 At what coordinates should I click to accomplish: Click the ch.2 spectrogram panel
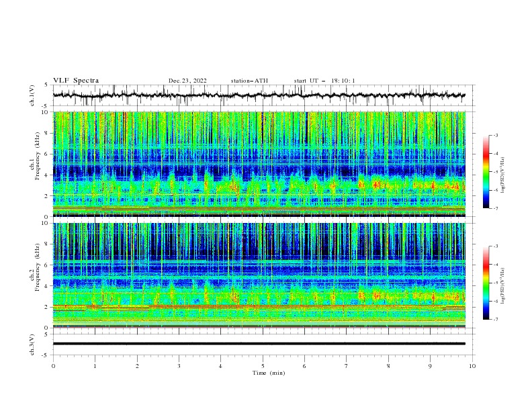point(259,275)
